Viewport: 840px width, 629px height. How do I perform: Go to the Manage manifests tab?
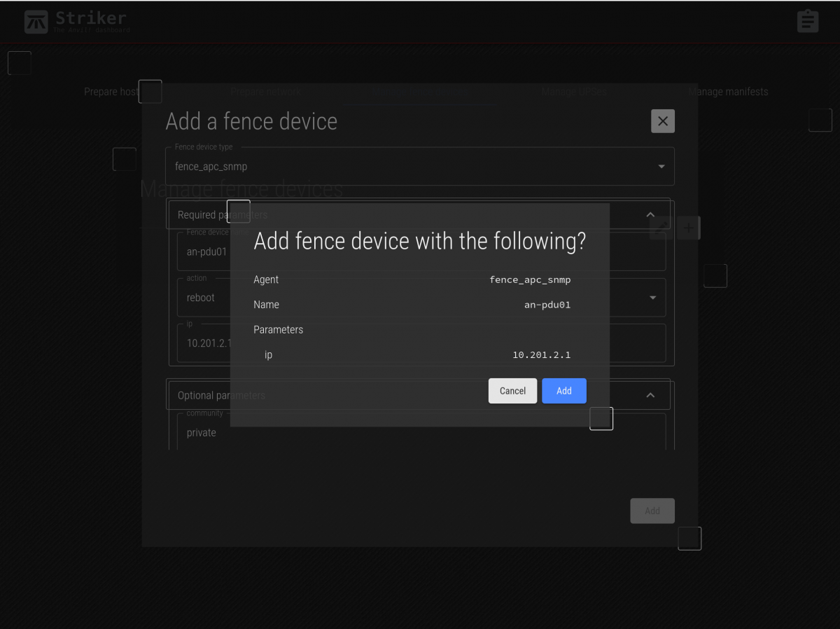coord(728,92)
